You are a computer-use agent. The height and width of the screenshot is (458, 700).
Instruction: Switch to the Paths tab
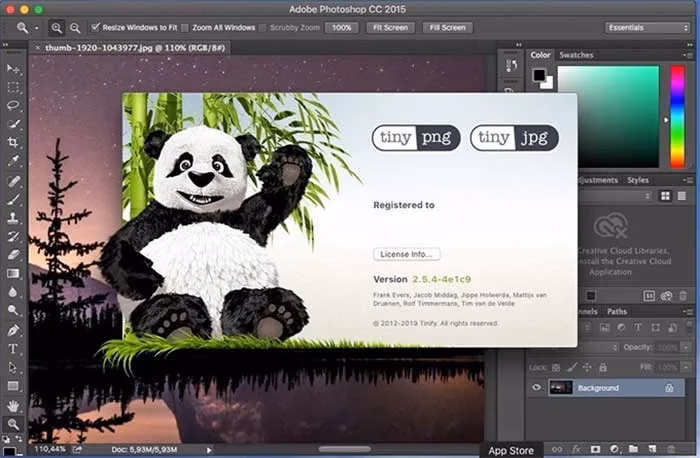point(617,312)
